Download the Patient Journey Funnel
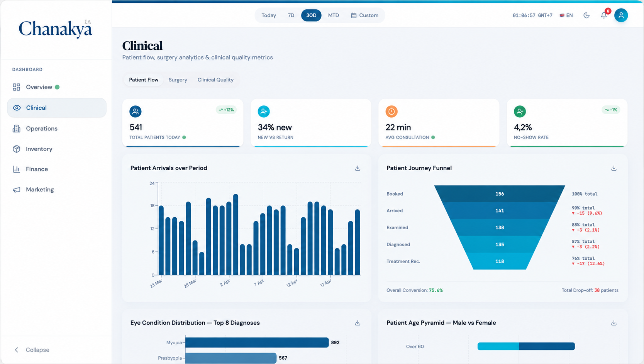Screen dimensions: 644x364 (x=614, y=168)
